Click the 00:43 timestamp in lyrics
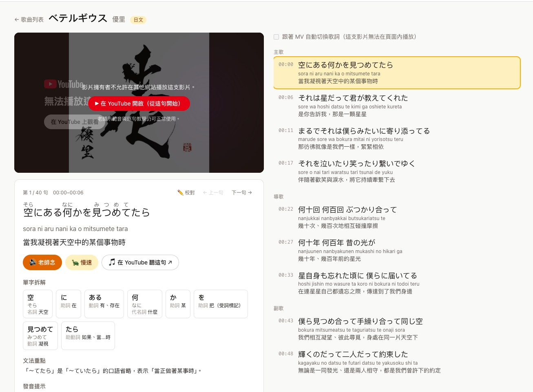 pos(286,321)
